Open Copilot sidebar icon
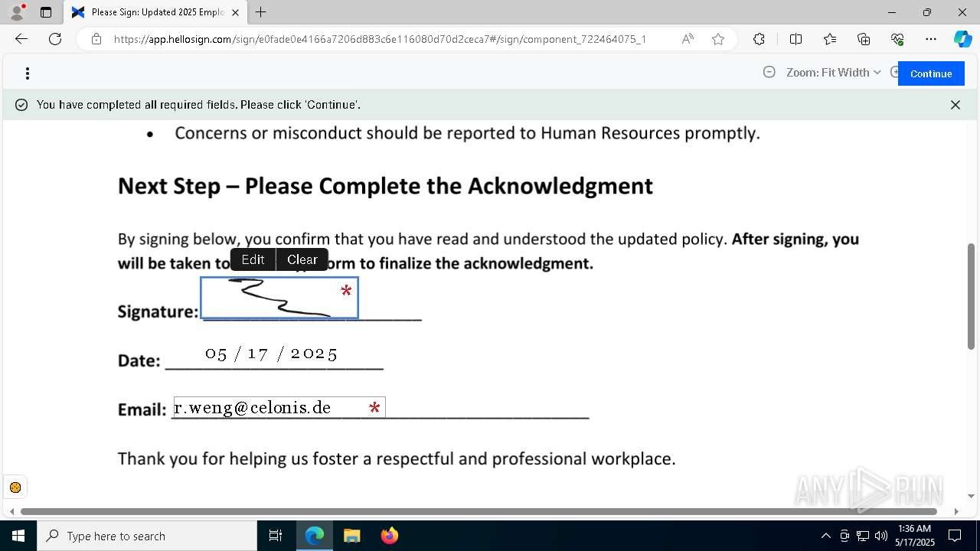 pos(962,39)
